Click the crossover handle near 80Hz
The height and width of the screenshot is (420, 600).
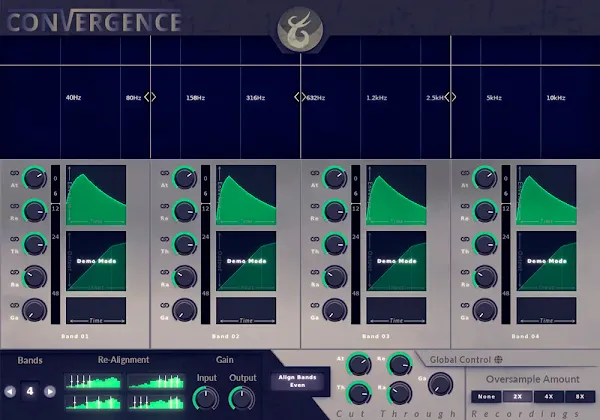tap(150, 97)
